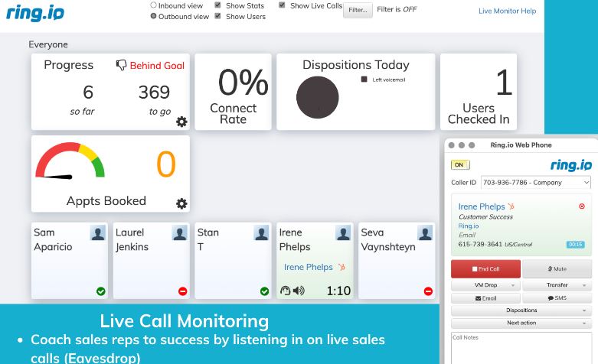Click the HubSpot icon in the Web Phone contact
Viewport: 598px width, 364px height.
(x=511, y=206)
